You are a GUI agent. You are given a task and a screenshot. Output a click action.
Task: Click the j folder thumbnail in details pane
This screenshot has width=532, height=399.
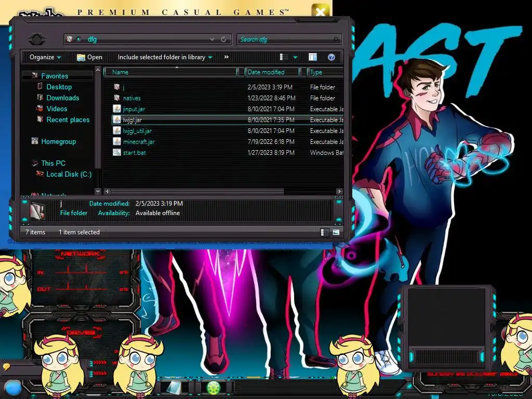tap(37, 210)
